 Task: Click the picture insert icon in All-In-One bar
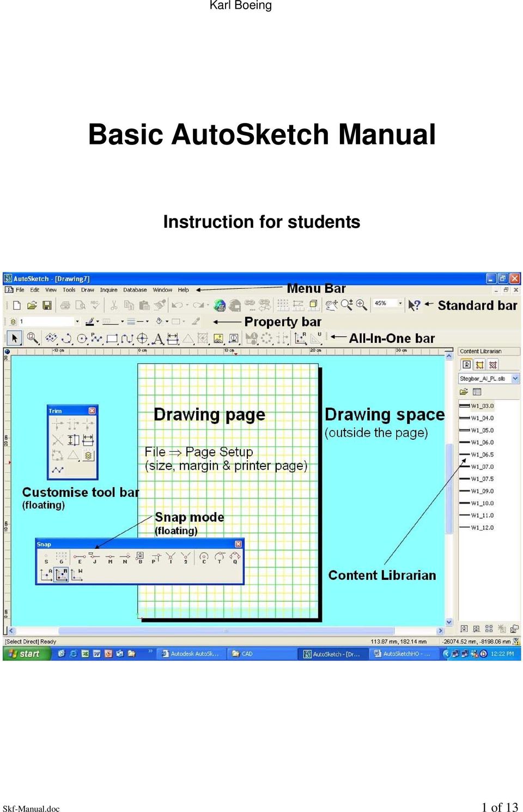point(218,338)
